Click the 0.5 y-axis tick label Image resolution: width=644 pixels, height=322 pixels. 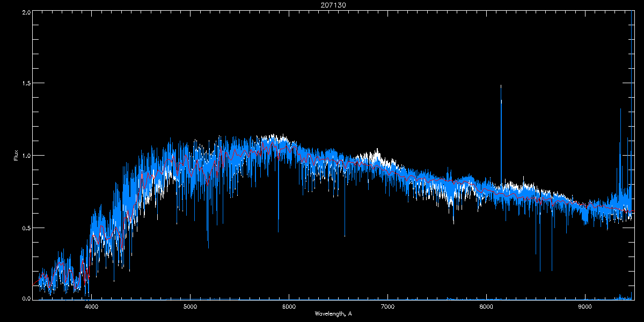tap(26, 228)
